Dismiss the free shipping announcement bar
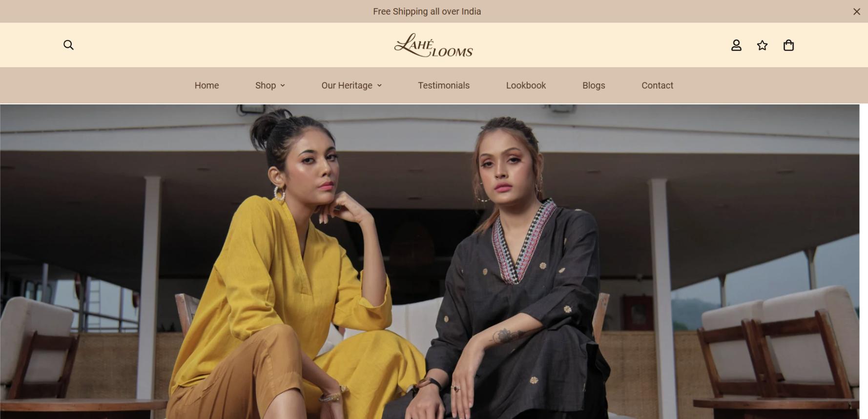 tap(856, 11)
